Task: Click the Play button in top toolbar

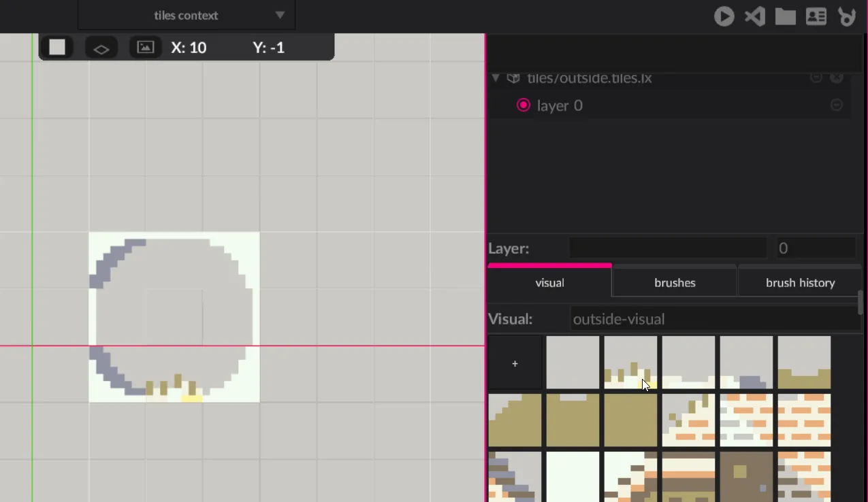Action: (724, 16)
